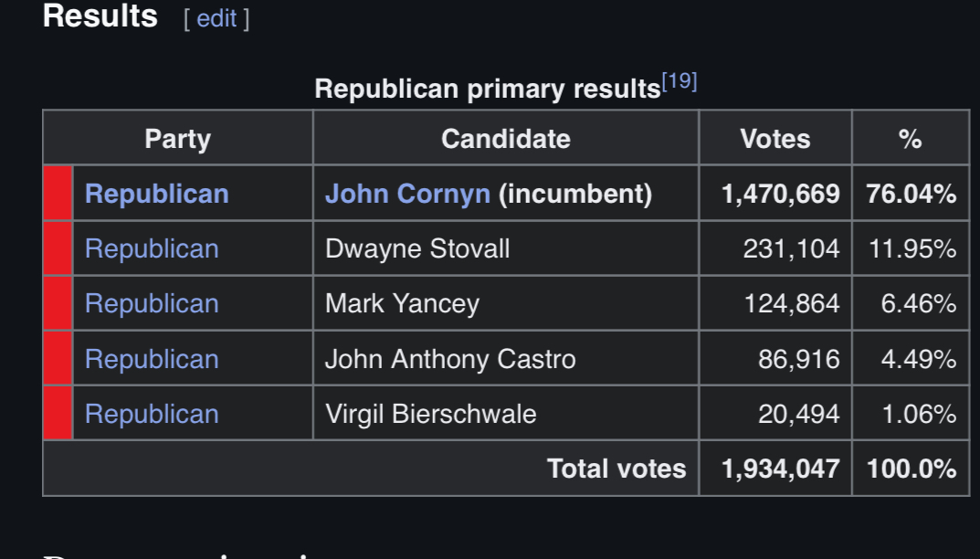Click the Republican primary results table caption
Viewport: 980px width, 559px height.
pos(487,89)
